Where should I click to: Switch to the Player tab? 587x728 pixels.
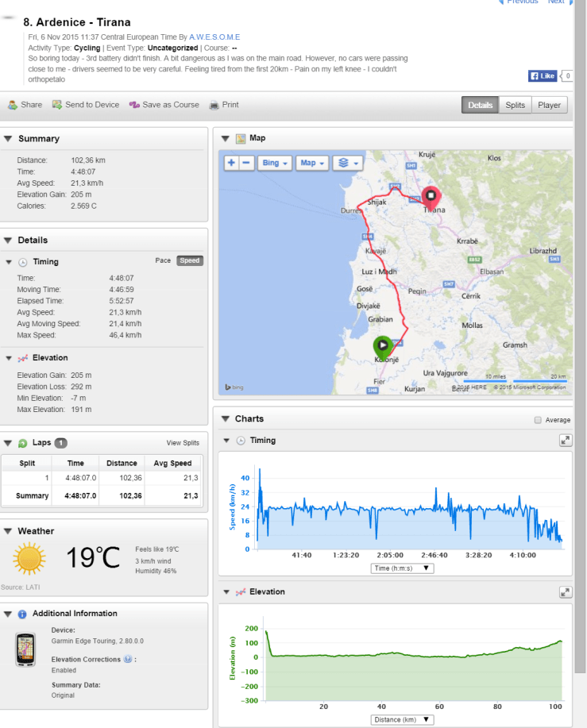tap(549, 105)
